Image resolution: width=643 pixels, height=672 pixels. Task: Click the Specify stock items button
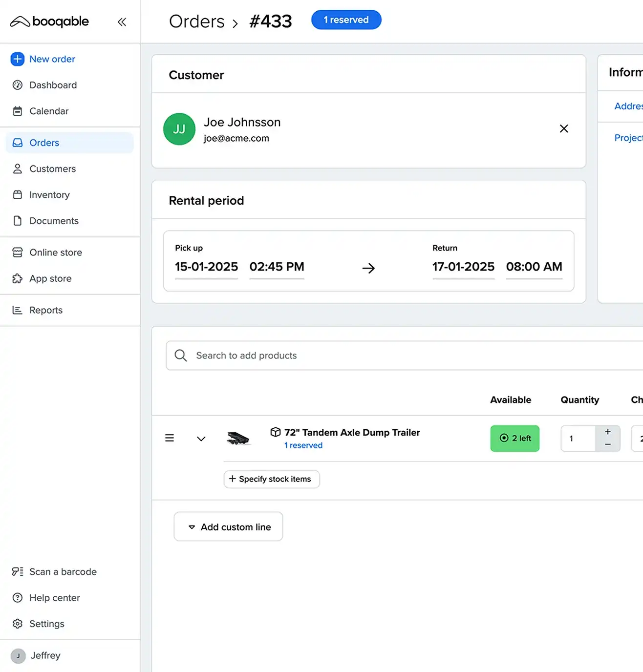pos(271,479)
